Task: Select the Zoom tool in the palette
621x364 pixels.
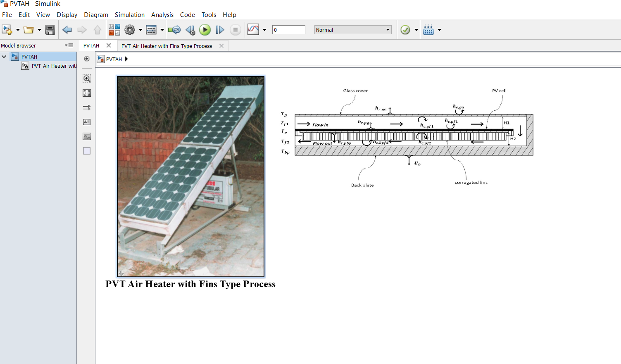Action: pos(87,79)
